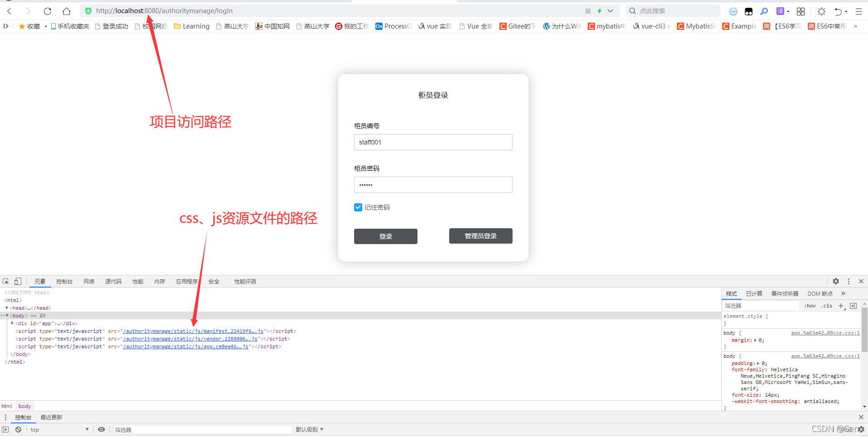Open the 中国知网 bookmark

[x=273, y=26]
